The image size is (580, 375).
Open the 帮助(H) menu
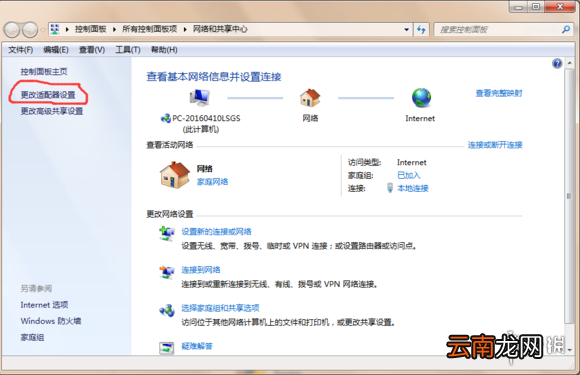[164, 50]
